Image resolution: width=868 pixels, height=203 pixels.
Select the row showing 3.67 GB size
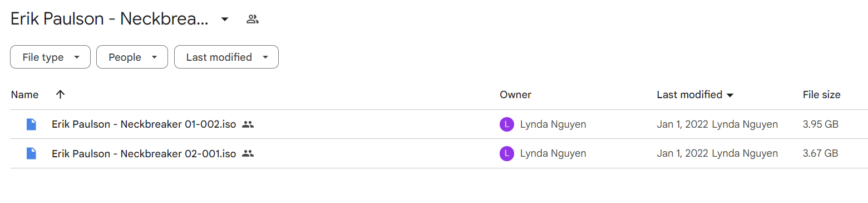(x=439, y=153)
